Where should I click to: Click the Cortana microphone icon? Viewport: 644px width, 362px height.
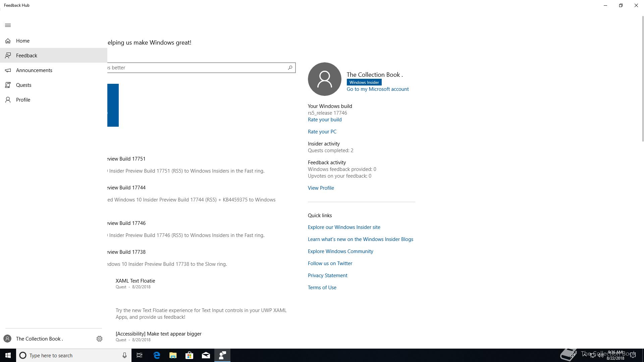pos(124,355)
